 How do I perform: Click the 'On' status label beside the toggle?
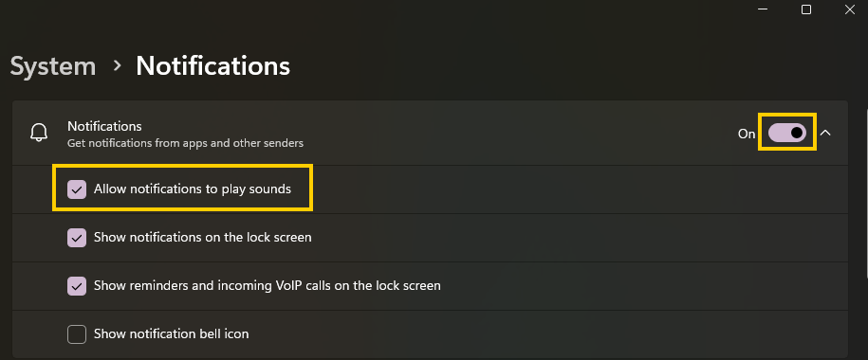click(747, 134)
